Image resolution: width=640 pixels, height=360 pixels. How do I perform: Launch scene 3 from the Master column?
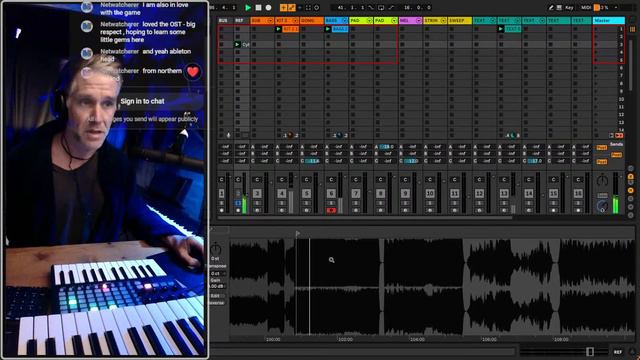[596, 44]
